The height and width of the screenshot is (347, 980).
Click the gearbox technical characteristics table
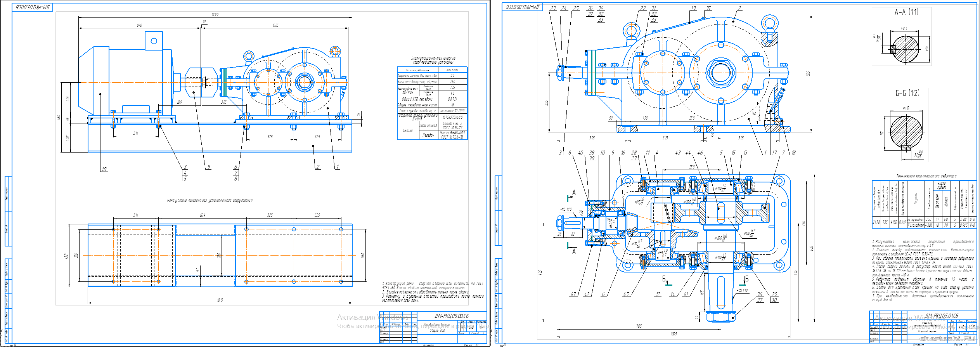pos(924,203)
